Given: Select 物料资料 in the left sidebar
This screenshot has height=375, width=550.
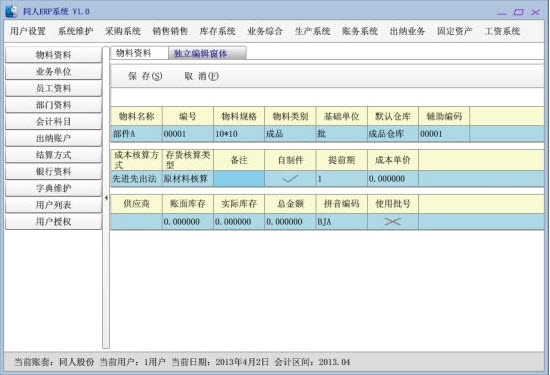Looking at the screenshot, I should tap(53, 55).
